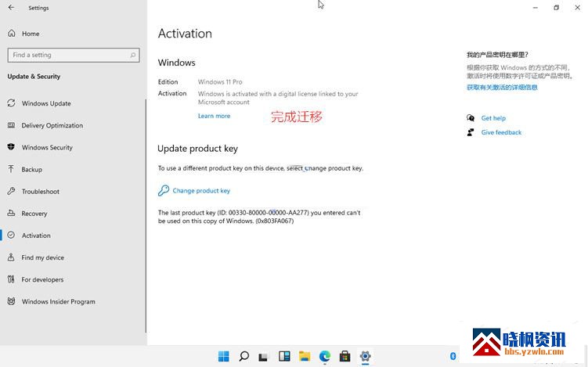Image resolution: width=588 pixels, height=367 pixels.
Task: Open Task View from the taskbar
Action: click(x=263, y=357)
